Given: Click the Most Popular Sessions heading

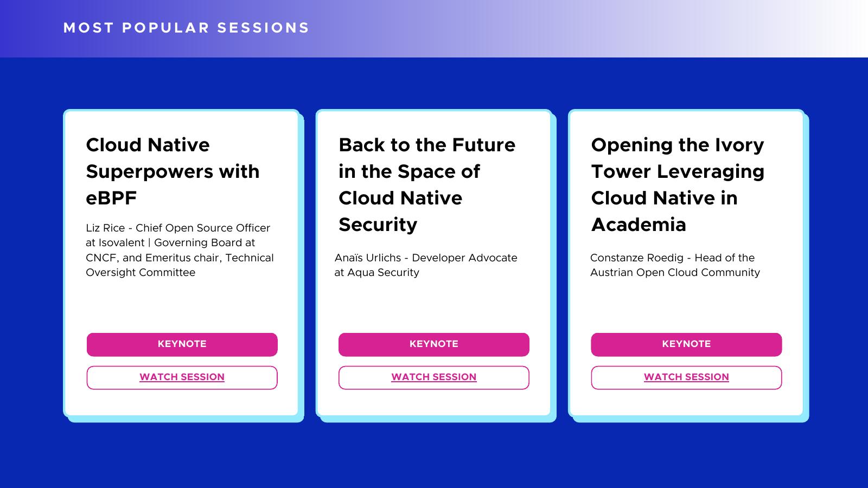Looking at the screenshot, I should 186,28.
